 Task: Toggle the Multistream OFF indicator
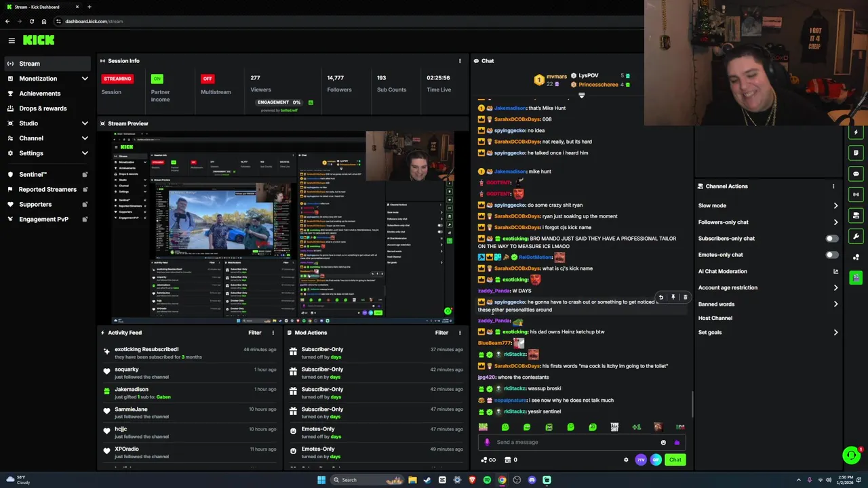[x=208, y=79]
